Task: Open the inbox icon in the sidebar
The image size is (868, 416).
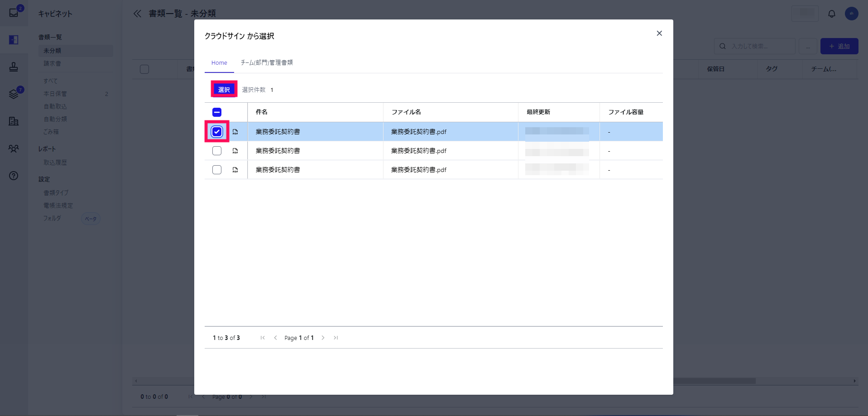Action: (x=14, y=13)
